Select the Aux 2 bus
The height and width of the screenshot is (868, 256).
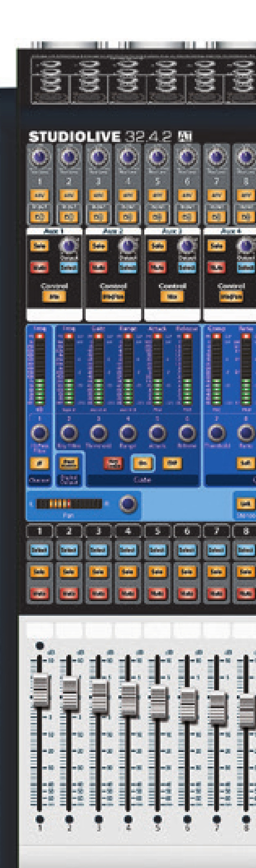tap(128, 267)
